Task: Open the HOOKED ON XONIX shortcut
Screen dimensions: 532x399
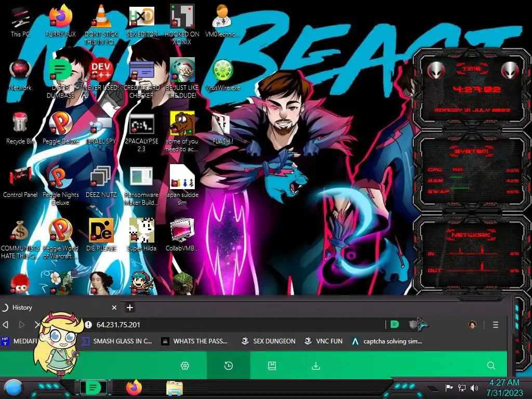Action: [x=182, y=24]
